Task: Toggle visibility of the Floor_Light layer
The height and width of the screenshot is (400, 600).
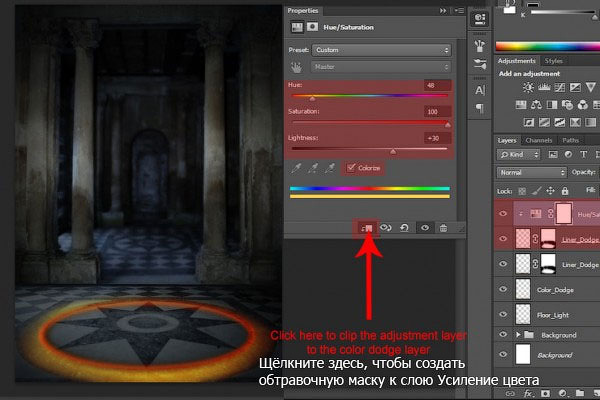Action: pos(504,314)
